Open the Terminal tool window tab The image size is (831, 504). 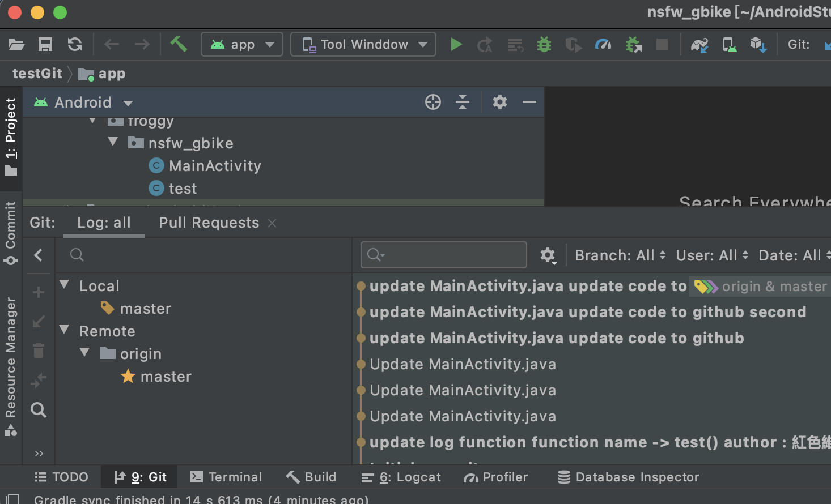click(x=226, y=476)
